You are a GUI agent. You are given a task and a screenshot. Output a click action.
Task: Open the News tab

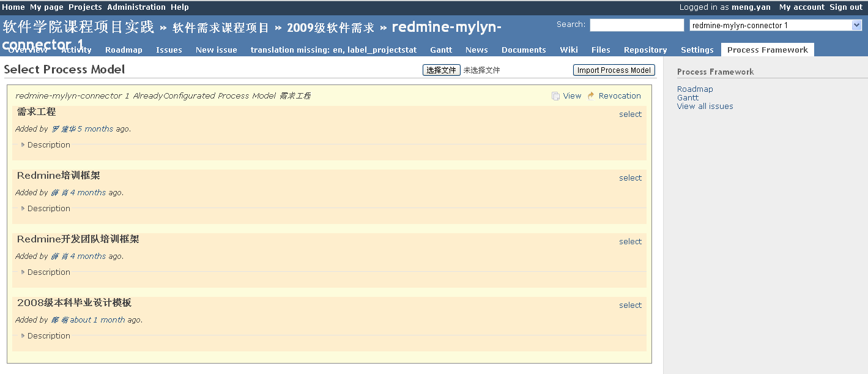click(x=477, y=50)
